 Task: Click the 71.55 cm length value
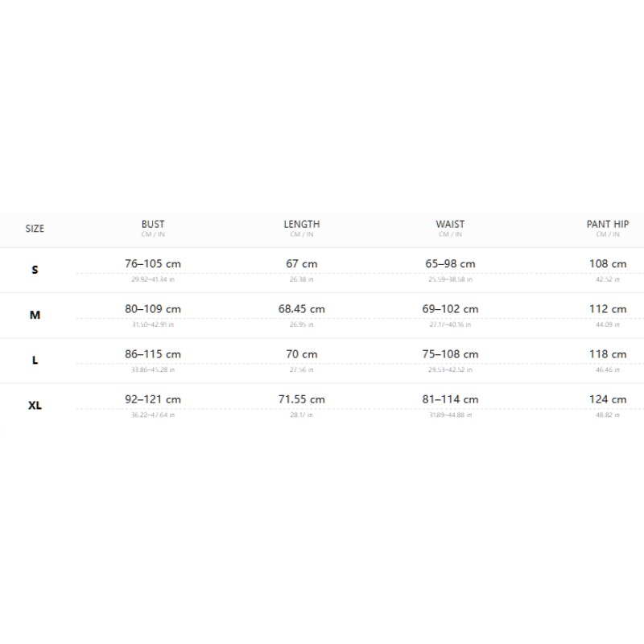(301, 399)
